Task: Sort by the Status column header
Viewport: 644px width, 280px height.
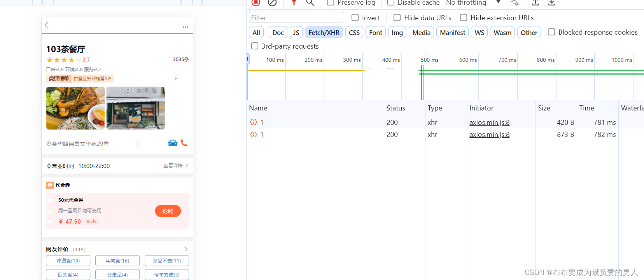Action: pos(404,108)
